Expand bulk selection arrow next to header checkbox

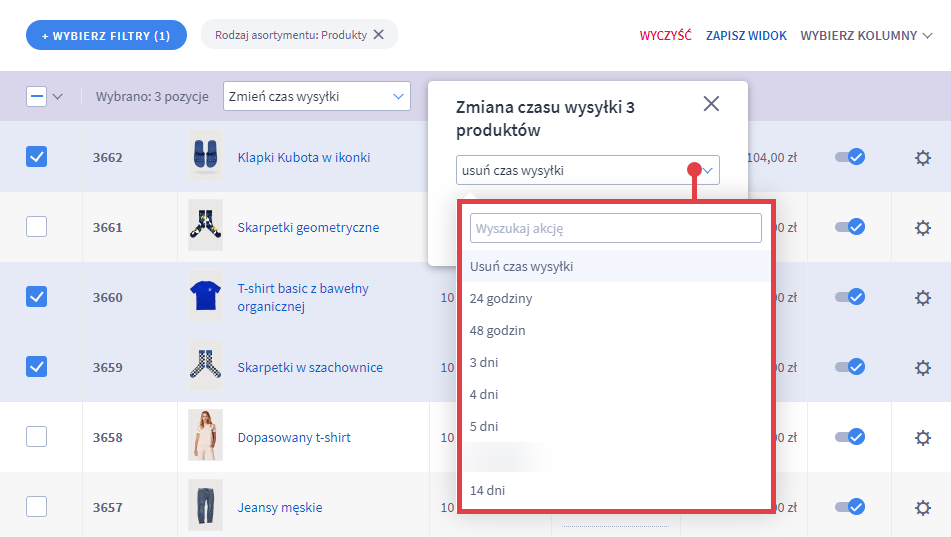[x=58, y=97]
